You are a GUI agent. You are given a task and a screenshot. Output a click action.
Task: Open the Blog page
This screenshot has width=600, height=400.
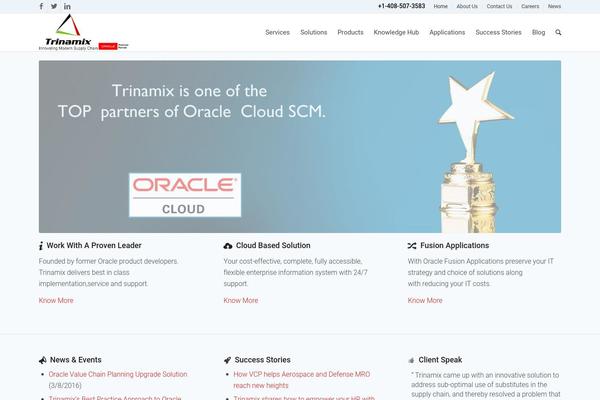point(538,33)
